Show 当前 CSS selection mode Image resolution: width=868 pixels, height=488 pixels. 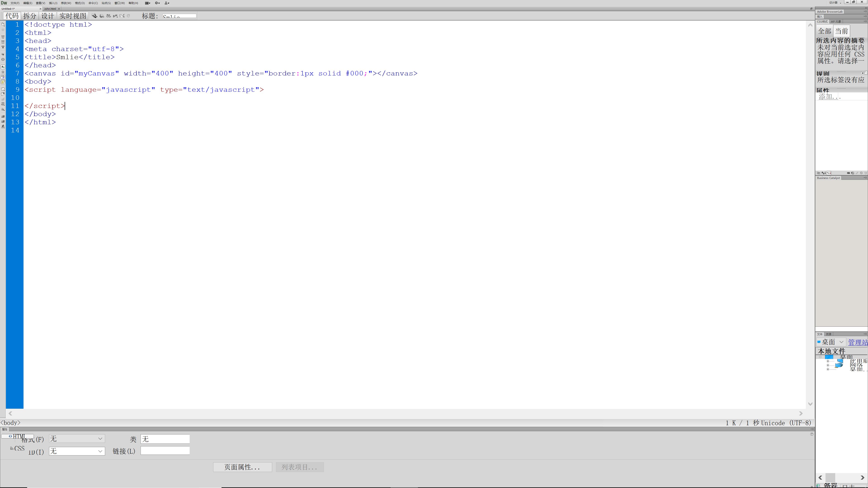click(841, 31)
